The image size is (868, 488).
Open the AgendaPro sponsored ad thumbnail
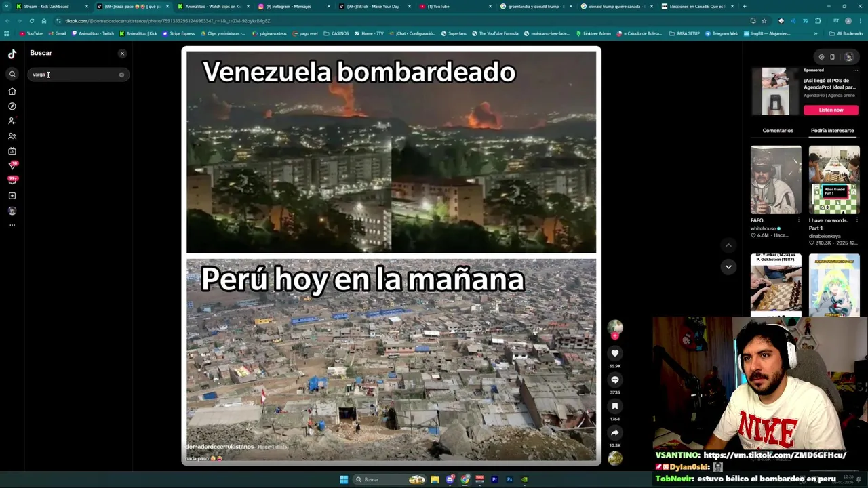775,91
